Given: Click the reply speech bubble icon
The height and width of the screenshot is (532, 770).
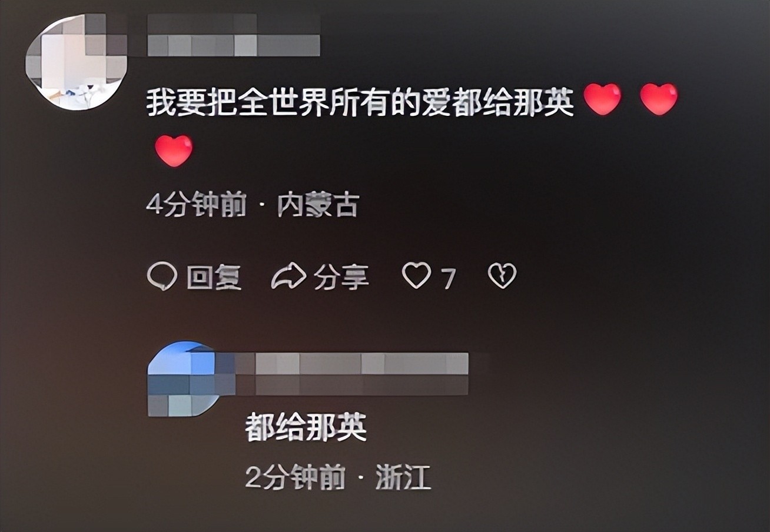Looking at the screenshot, I should 162,276.
